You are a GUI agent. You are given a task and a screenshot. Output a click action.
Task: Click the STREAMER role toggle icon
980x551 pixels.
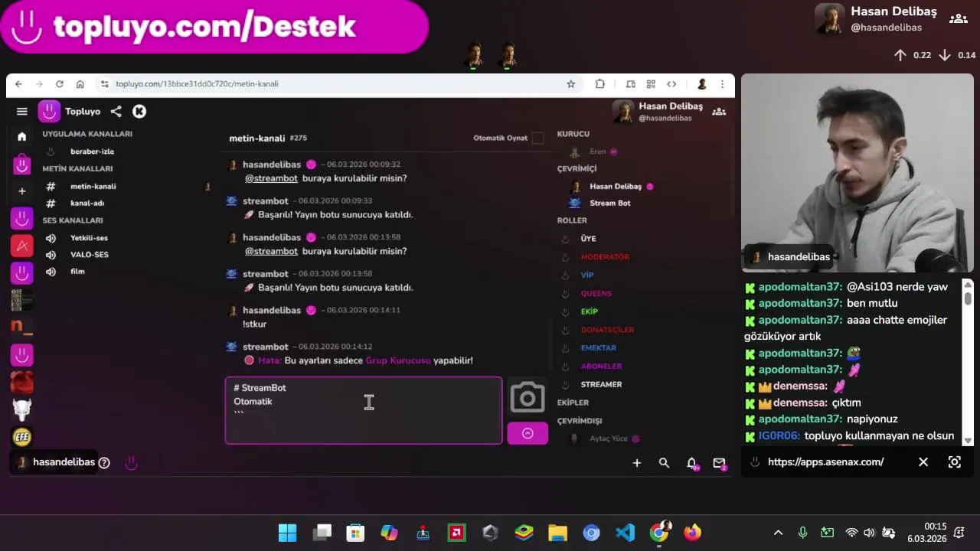click(x=566, y=385)
